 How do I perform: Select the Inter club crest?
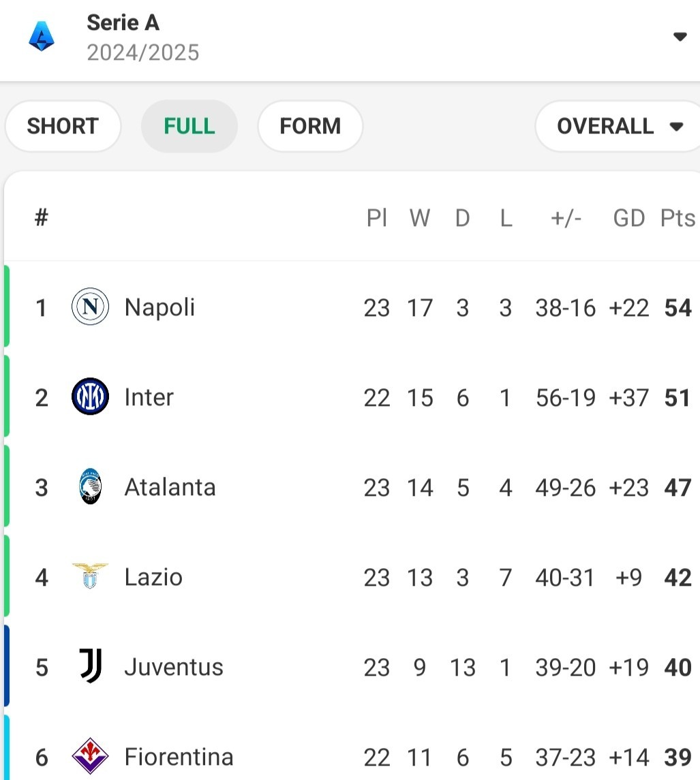tap(90, 396)
